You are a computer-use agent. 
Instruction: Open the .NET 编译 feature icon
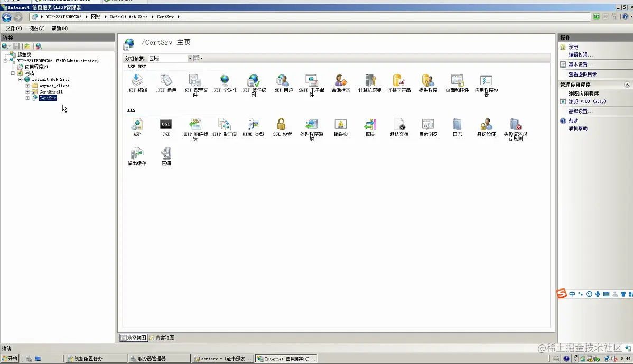pyautogui.click(x=137, y=83)
